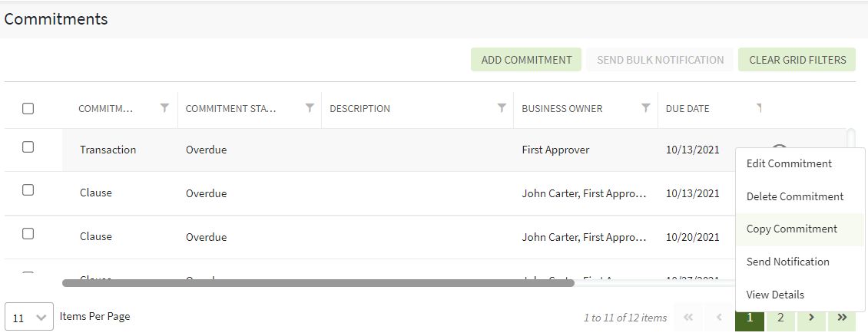Image resolution: width=868 pixels, height=336 pixels.
Task: Go to page 2 of results
Action: [780, 317]
